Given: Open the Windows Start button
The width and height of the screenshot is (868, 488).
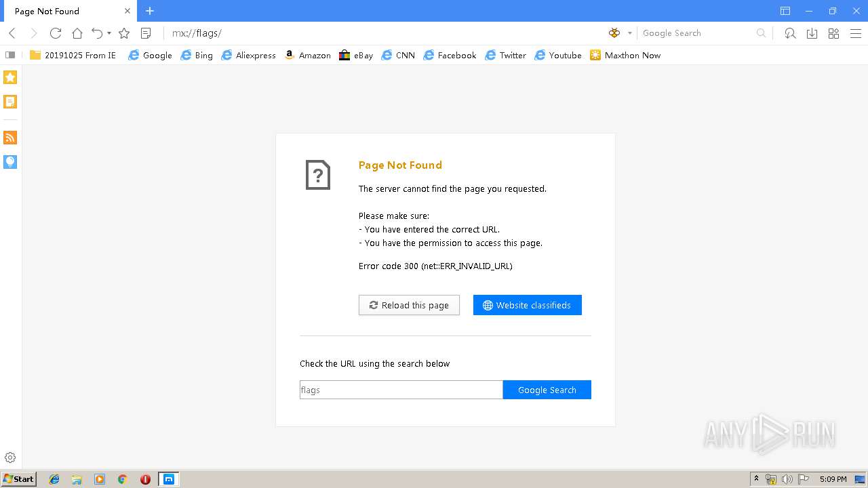Looking at the screenshot, I should tap(18, 479).
